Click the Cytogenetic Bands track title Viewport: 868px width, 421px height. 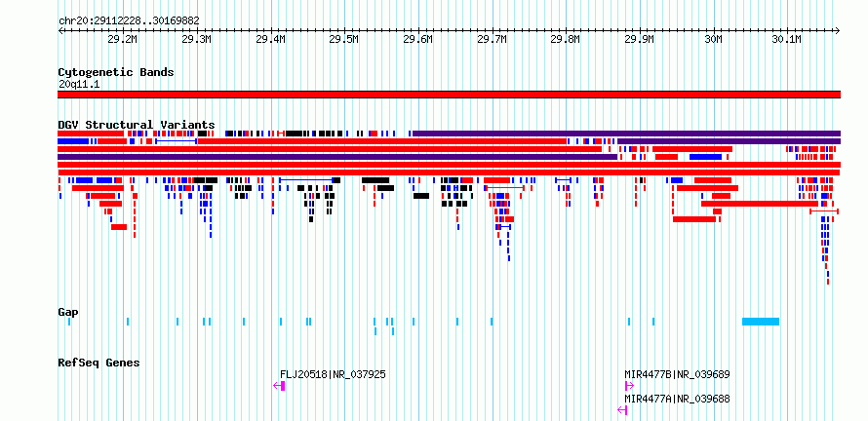116,72
